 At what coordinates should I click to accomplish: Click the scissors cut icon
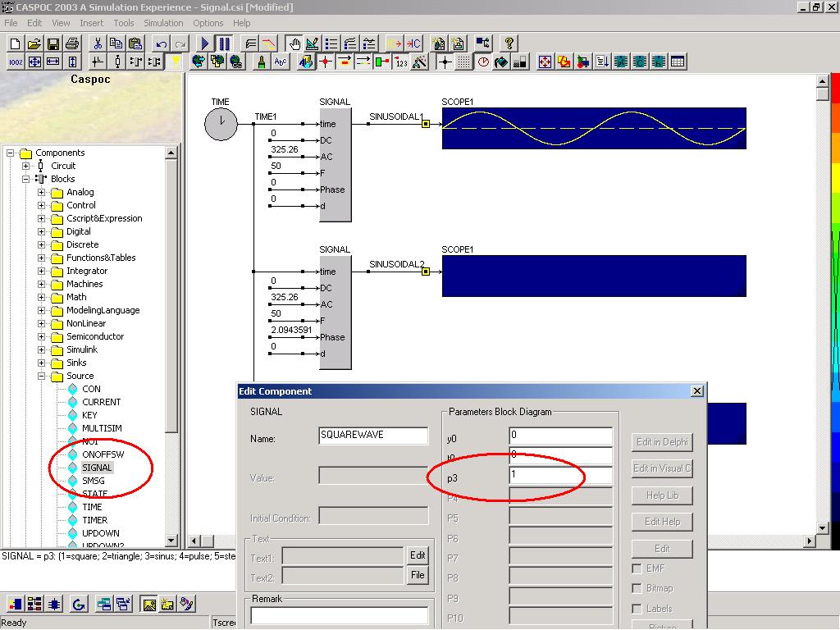click(x=98, y=43)
